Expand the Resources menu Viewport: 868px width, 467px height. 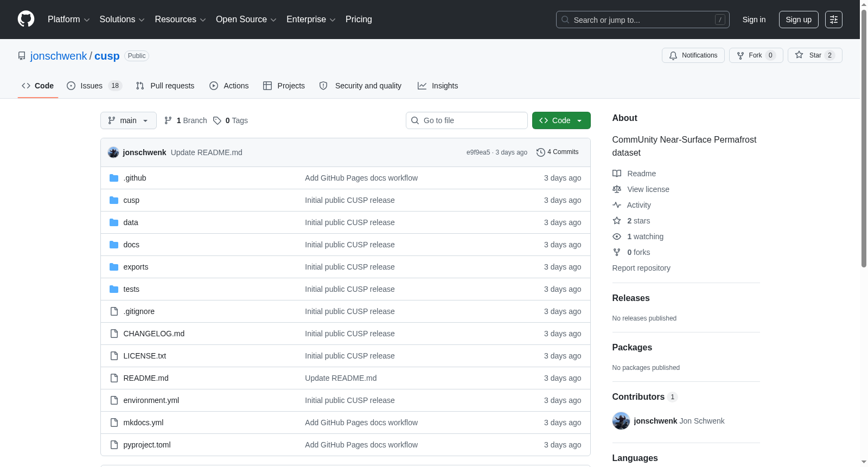pyautogui.click(x=180, y=20)
